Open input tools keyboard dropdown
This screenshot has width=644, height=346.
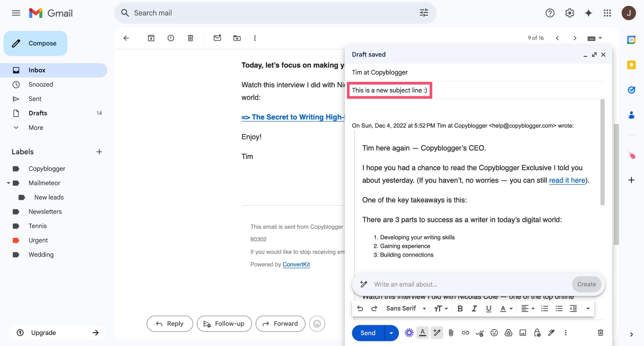pos(595,38)
